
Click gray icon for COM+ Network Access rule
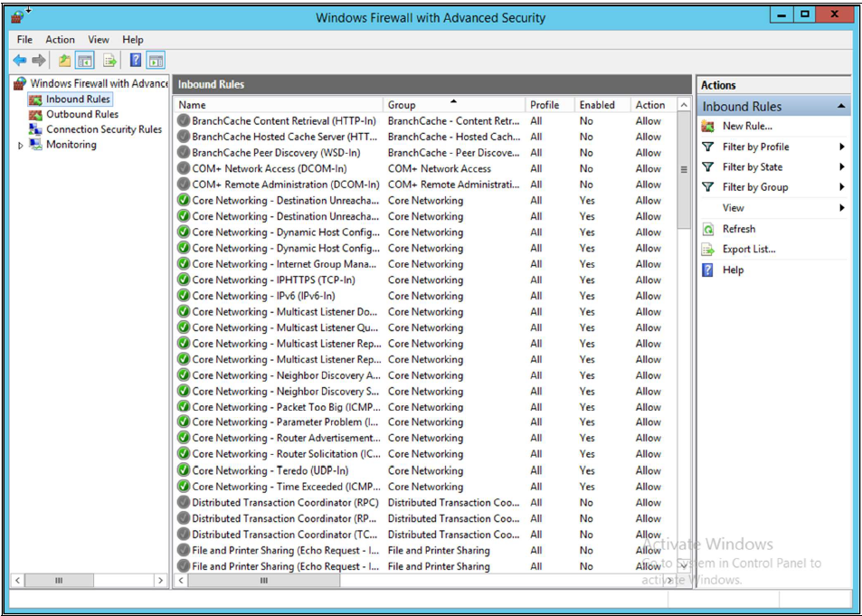(x=184, y=168)
